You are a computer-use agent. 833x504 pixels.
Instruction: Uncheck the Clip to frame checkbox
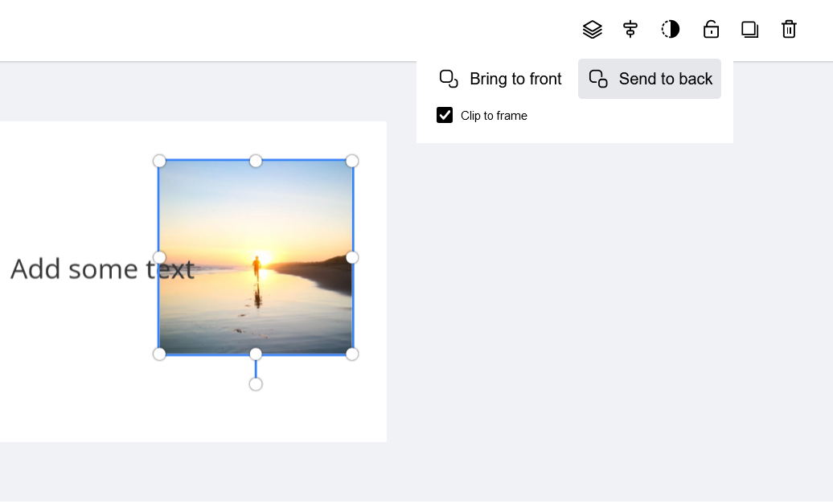(x=445, y=115)
